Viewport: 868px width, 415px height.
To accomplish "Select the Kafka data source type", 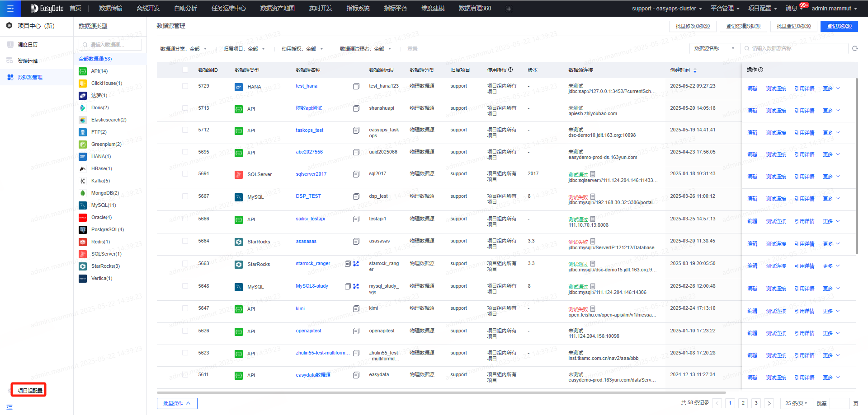I will point(99,181).
